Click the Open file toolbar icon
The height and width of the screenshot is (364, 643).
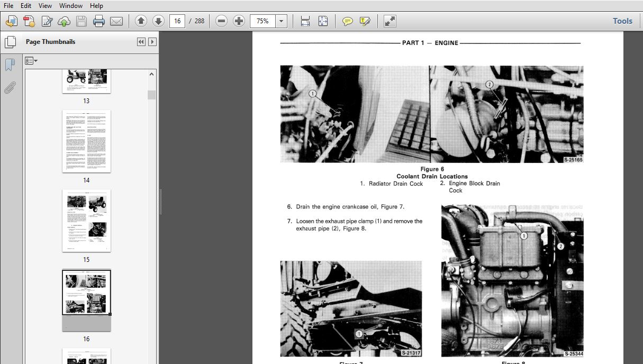(12, 21)
